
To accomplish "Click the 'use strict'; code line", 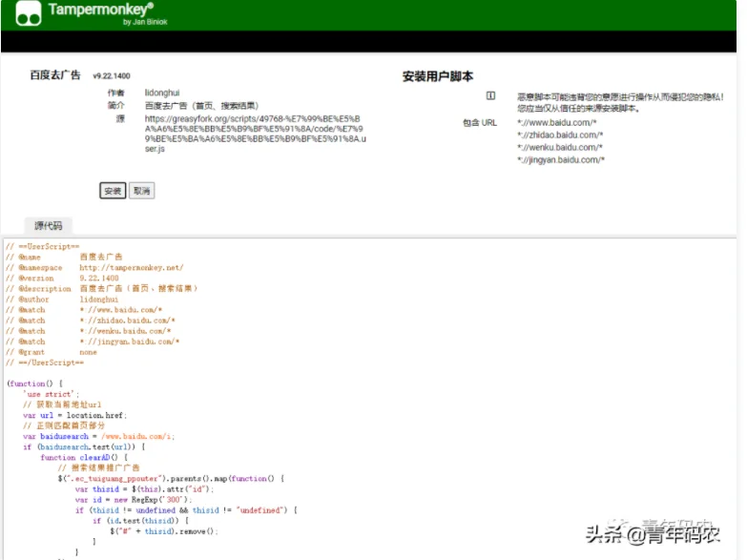I will click(51, 394).
